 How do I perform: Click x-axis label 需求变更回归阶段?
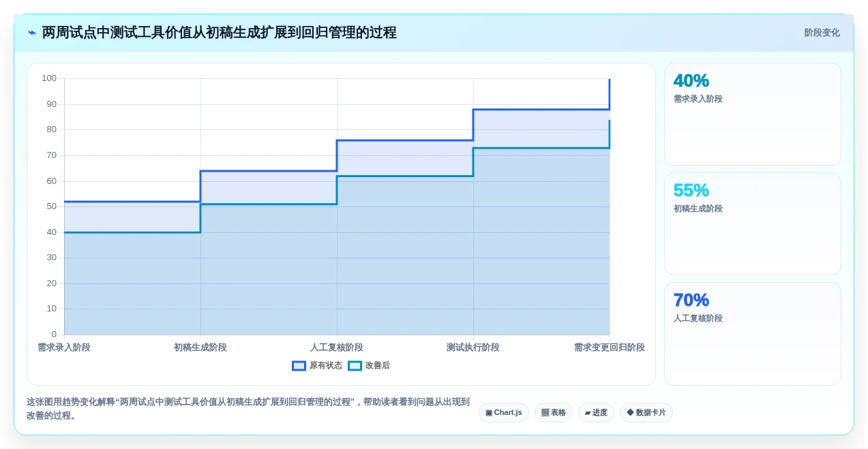click(610, 347)
